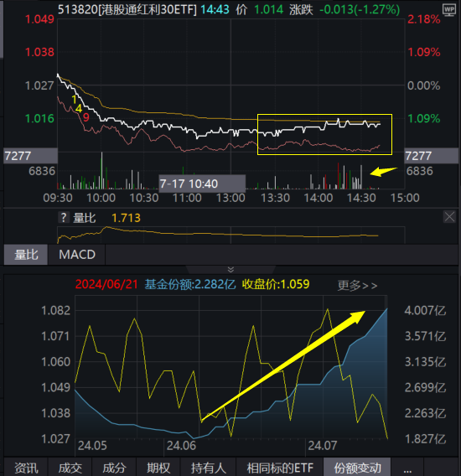Click the 09:30 time axis label
461x476 pixels.
point(58,198)
